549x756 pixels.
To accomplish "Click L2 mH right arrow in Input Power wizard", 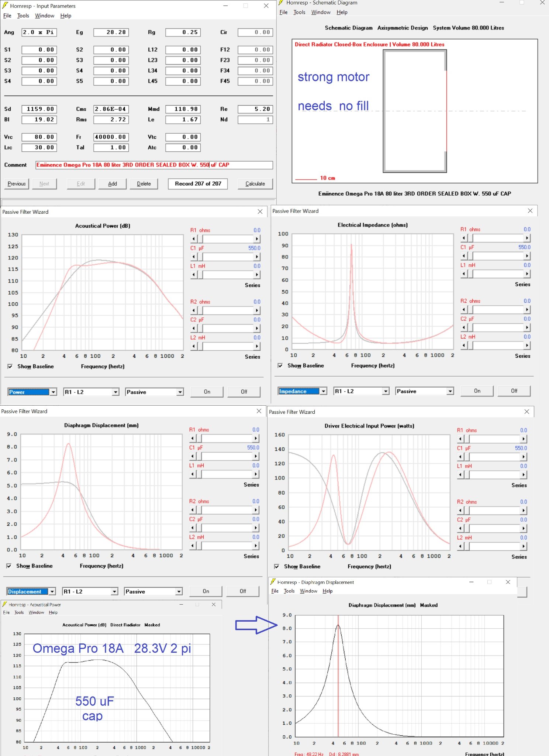I will (523, 546).
